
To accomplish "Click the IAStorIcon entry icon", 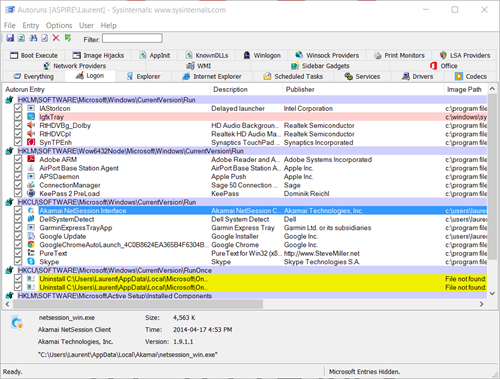I will tap(31, 108).
